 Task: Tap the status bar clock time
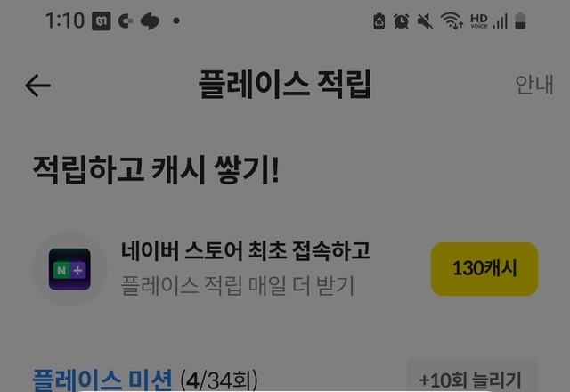click(65, 20)
